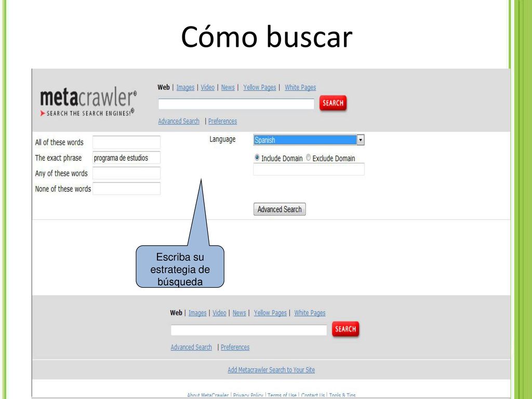532x399 pixels.
Task: Click the top search input box
Action: (x=236, y=104)
